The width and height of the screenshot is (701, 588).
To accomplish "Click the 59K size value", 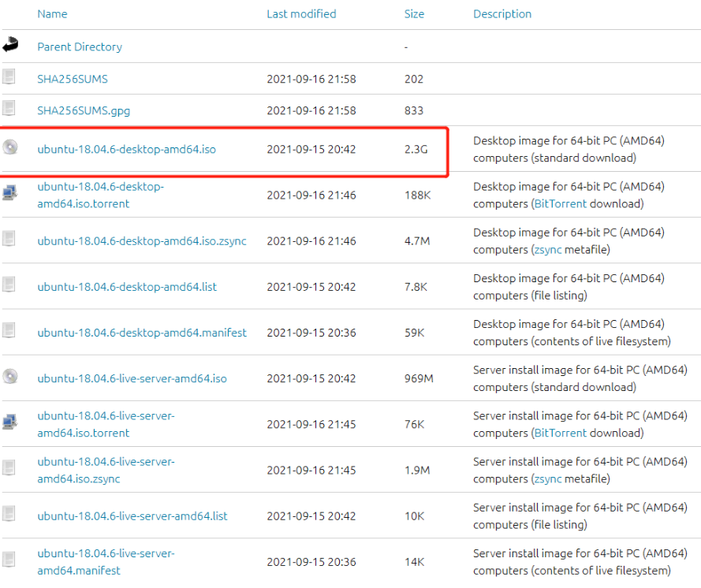I will coord(415,333).
